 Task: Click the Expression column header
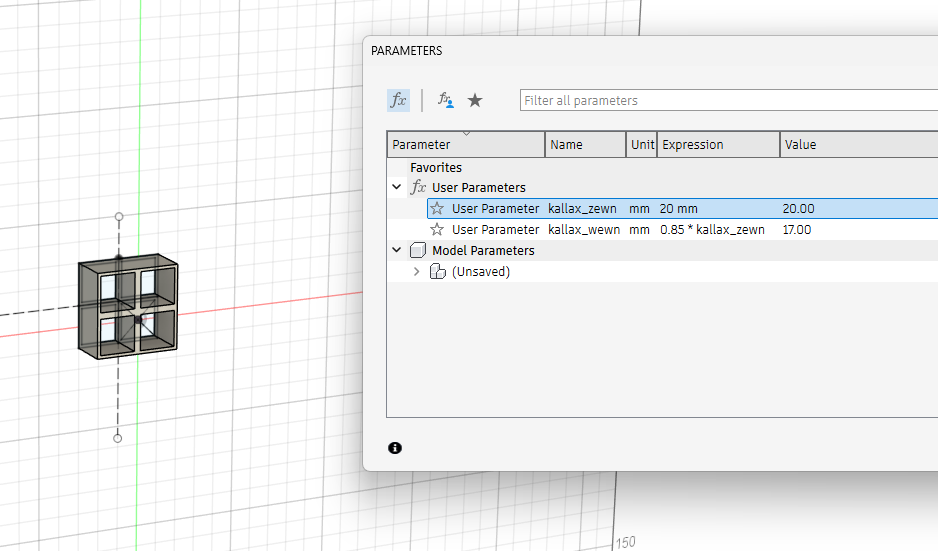(x=692, y=145)
